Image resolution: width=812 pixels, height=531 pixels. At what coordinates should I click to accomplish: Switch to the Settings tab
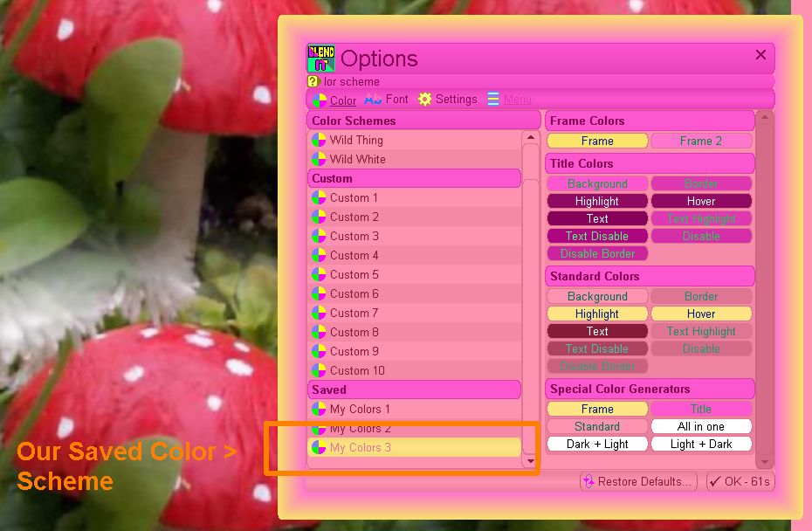point(456,100)
